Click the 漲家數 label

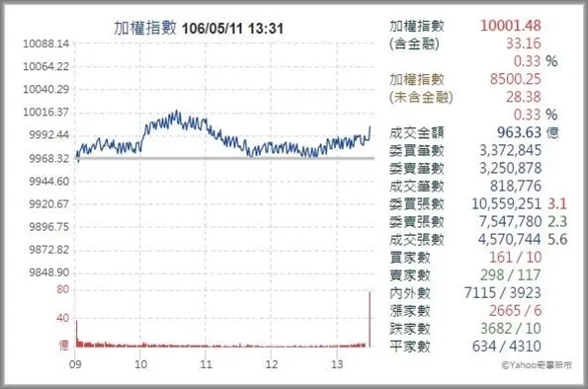410,311
